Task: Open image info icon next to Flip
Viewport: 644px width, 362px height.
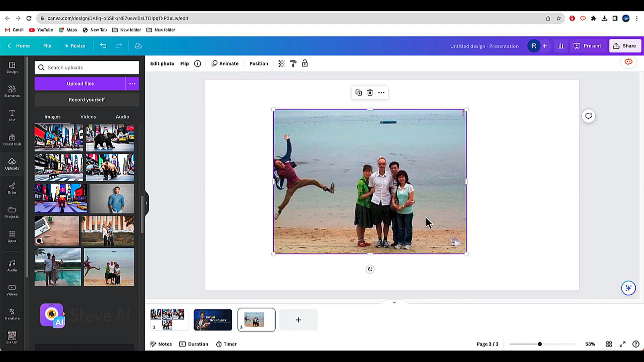Action: pos(198,63)
